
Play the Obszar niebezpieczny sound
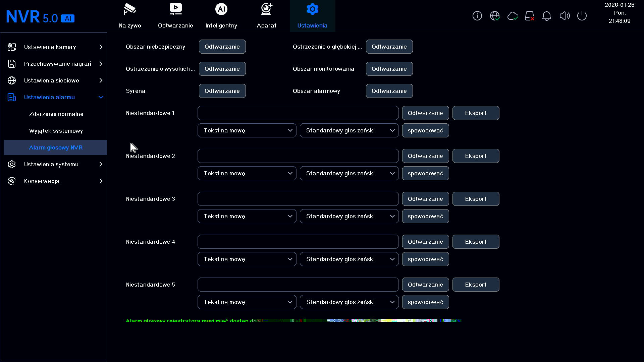point(222,47)
